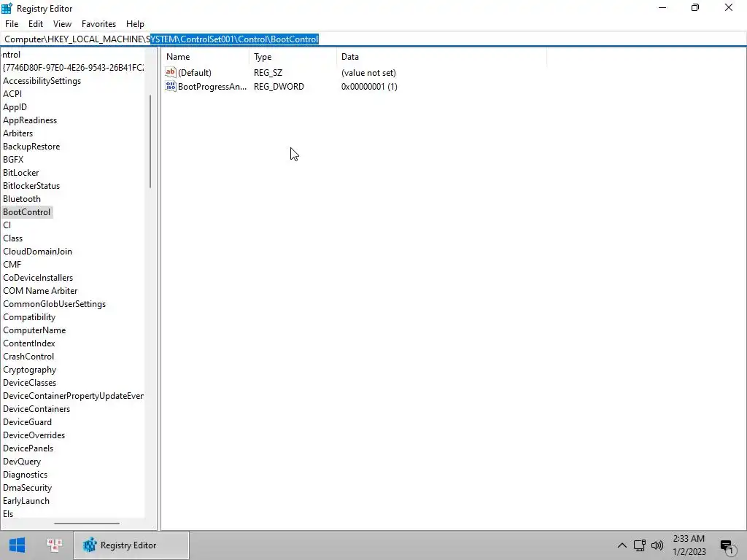The image size is (747, 560).
Task: Open the Help menu
Action: [135, 24]
